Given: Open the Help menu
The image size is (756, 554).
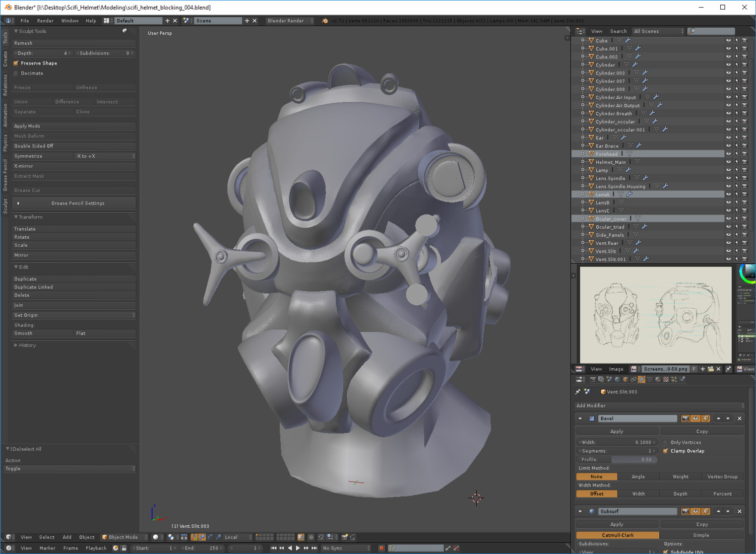Looking at the screenshot, I should (x=91, y=21).
